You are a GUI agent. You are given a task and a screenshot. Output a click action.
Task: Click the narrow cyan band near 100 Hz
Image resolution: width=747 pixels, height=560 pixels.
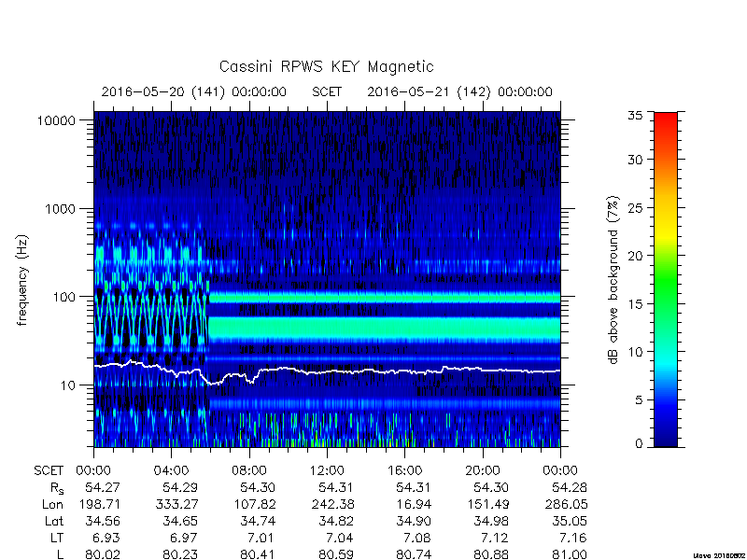click(385, 298)
